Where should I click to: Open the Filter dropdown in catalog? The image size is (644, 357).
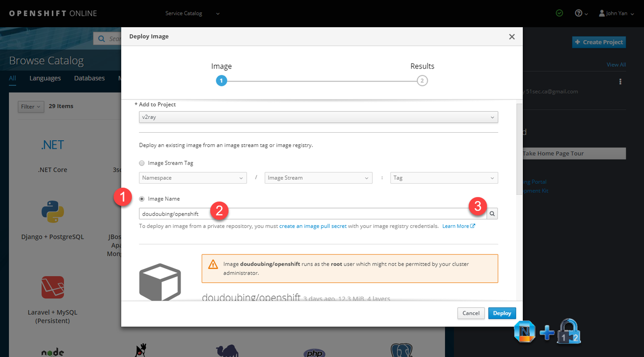point(31,107)
